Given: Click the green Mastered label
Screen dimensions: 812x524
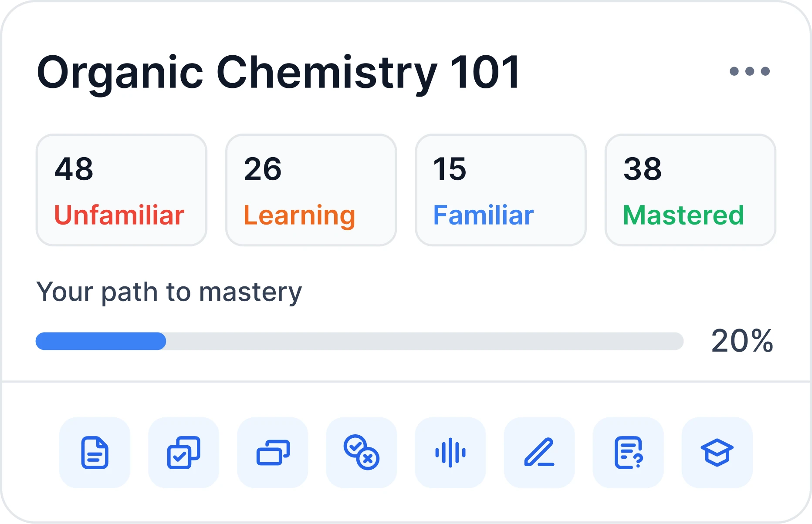Looking at the screenshot, I should click(683, 215).
